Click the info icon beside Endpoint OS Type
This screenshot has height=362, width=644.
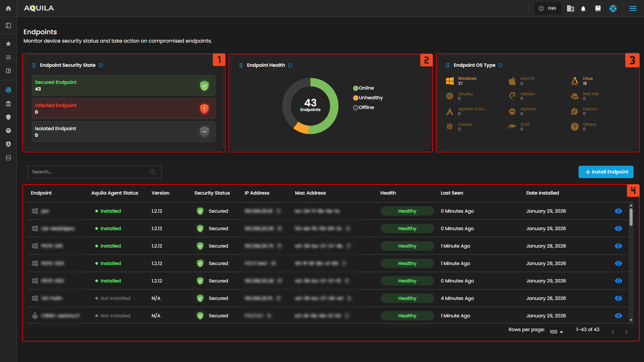pyautogui.click(x=500, y=65)
